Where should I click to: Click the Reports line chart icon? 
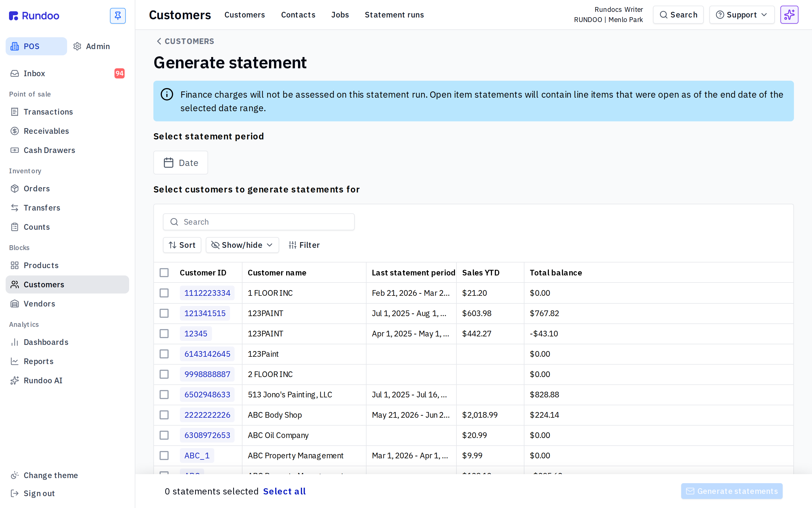click(15, 361)
